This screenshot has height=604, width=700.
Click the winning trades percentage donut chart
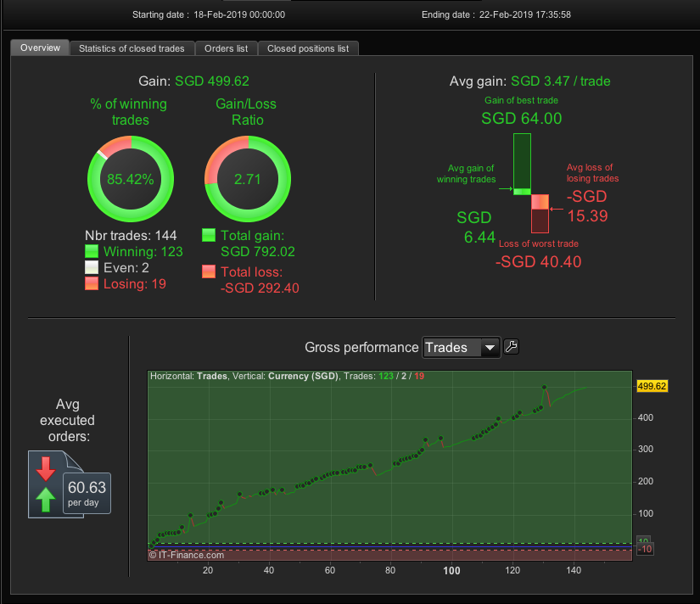coord(131,179)
